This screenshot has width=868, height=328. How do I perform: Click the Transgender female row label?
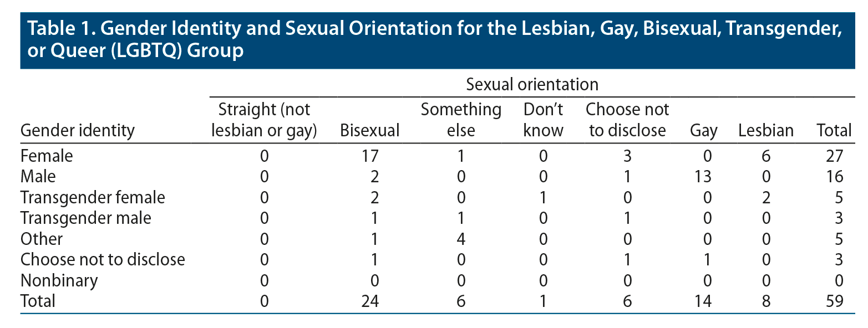[93, 197]
